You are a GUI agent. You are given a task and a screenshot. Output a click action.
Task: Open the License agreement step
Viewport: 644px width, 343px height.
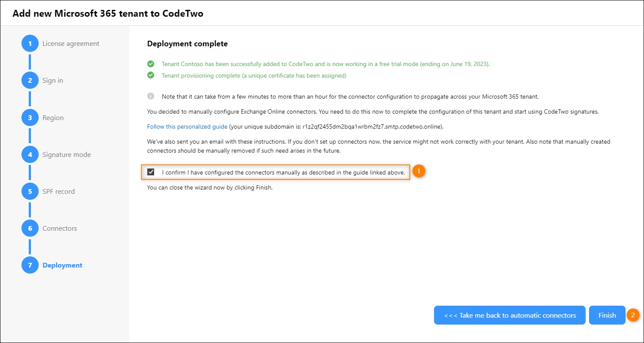(71, 44)
